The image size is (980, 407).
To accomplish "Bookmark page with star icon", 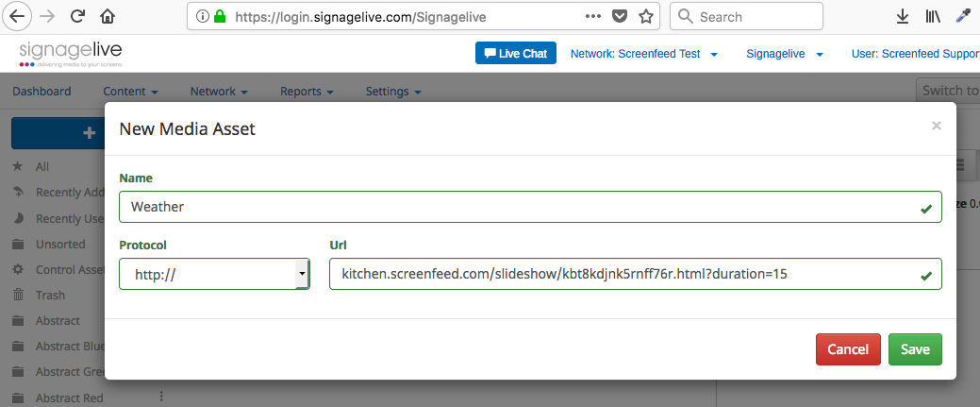I will (x=646, y=17).
